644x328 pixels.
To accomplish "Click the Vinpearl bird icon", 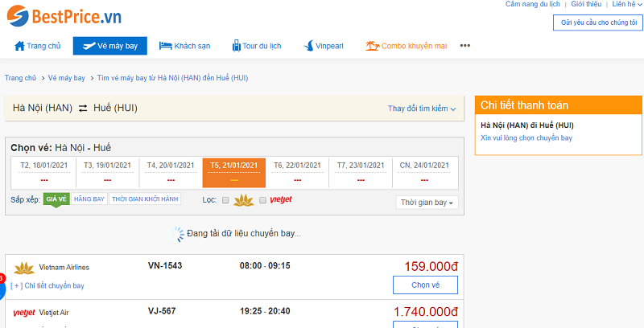I will (308, 46).
